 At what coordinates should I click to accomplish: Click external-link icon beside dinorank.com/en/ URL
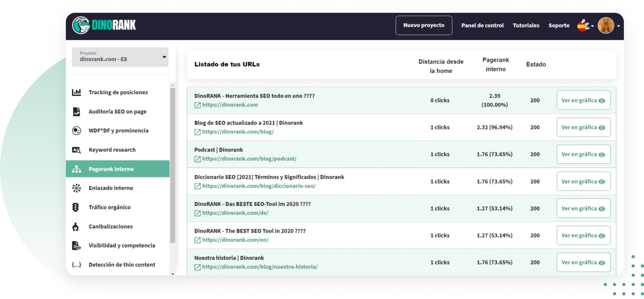[198, 240]
